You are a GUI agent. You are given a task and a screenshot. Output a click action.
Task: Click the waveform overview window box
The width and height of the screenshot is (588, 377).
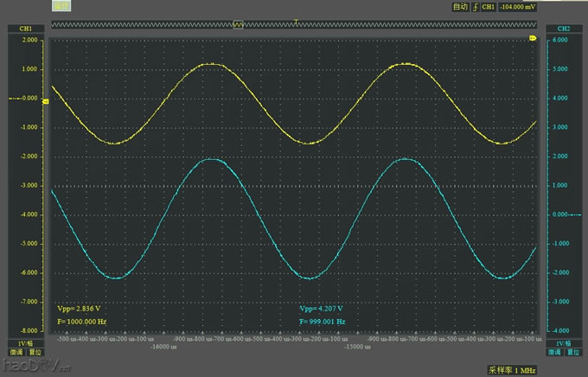238,25
